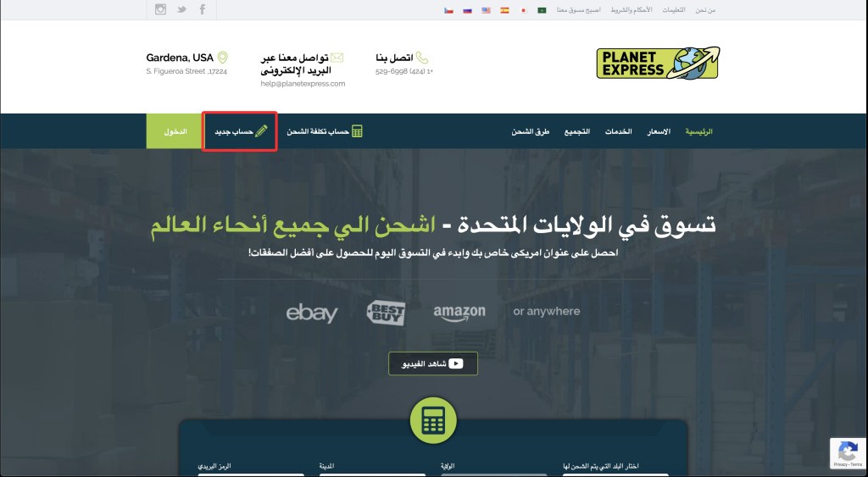Open the اصبح مسوق معنا affiliate link

coord(578,10)
